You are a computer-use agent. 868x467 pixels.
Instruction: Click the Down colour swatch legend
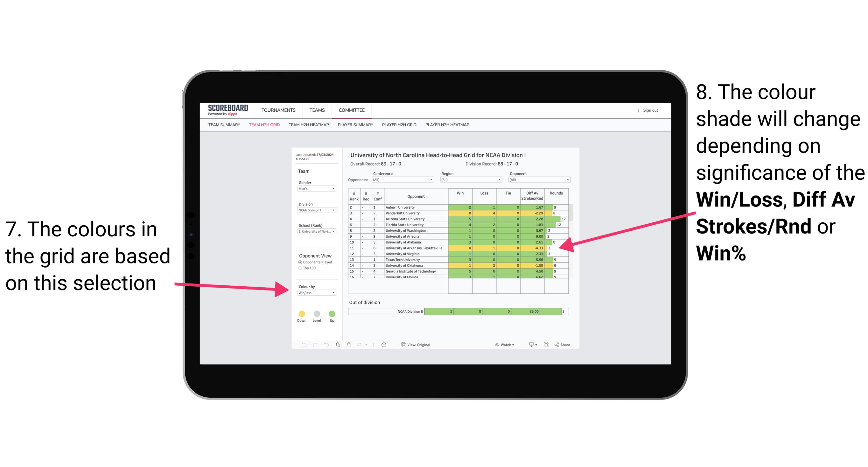pos(301,313)
